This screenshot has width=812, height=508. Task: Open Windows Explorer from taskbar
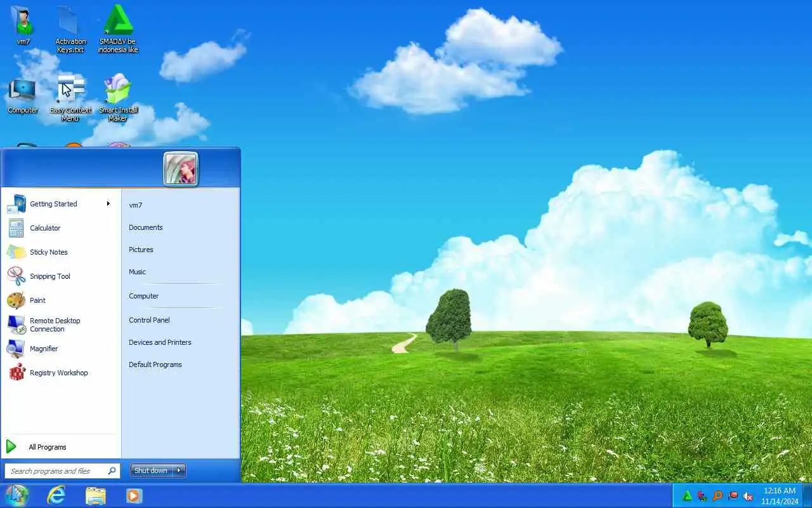pos(96,495)
